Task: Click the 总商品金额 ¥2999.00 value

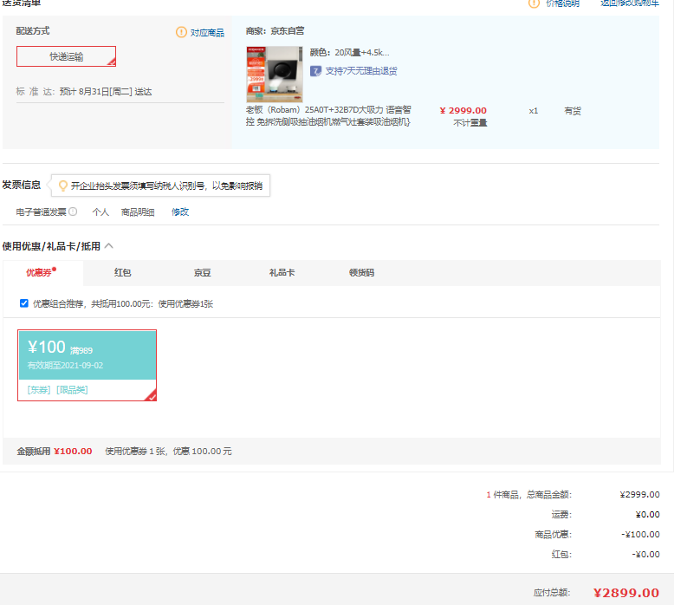Action: [x=639, y=494]
